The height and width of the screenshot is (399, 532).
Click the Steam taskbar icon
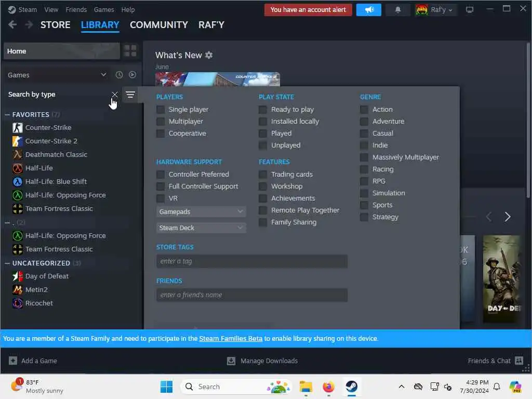point(352,387)
